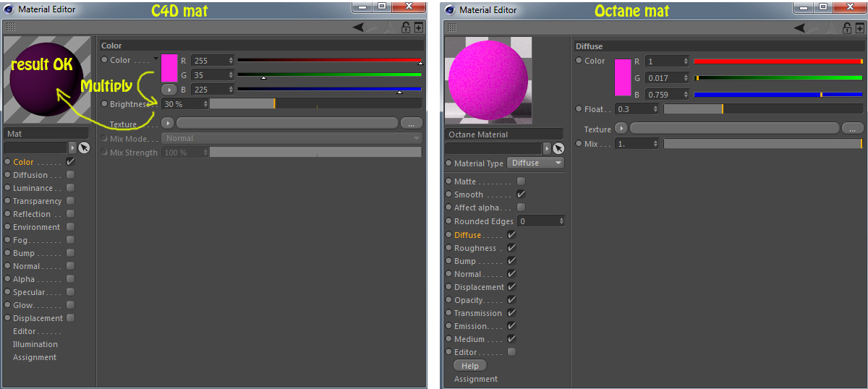Screen dimensions: 868x389
Task: Click the Octane Material name field
Action: 504,134
